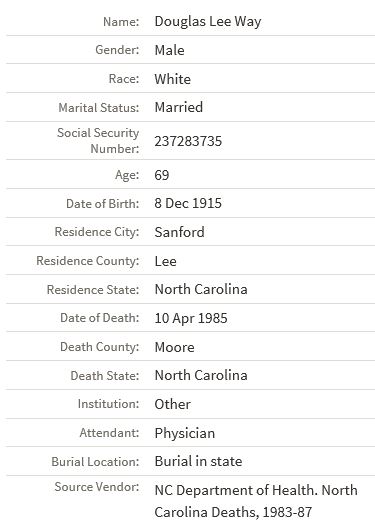Click the Source Vendor label
This screenshot has width=375, height=530.
pos(97,487)
